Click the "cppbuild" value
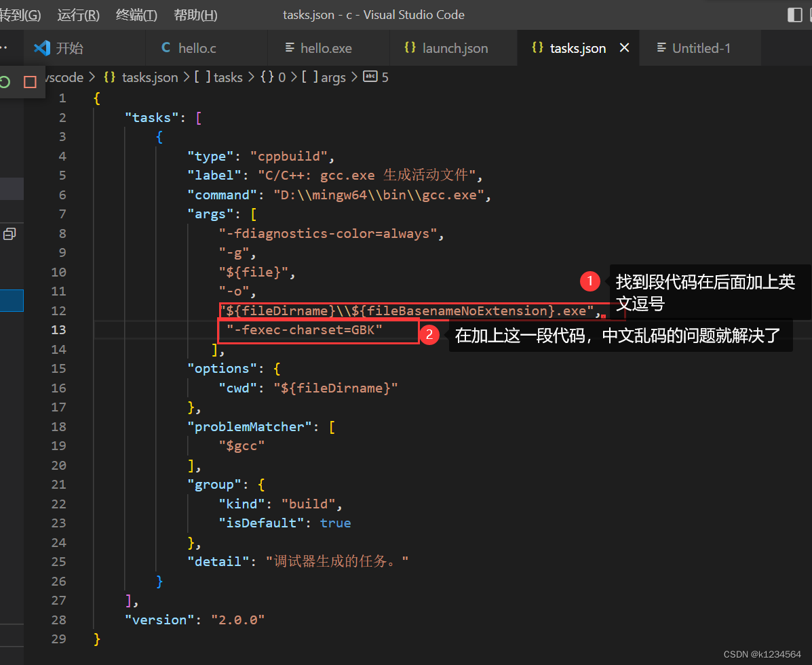Image resolution: width=812 pixels, height=665 pixels. pyautogui.click(x=289, y=157)
